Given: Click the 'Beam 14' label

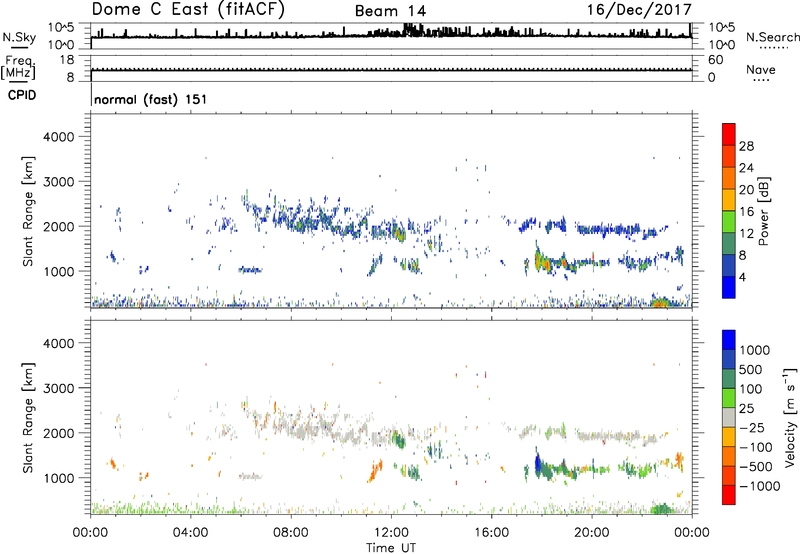Looking at the screenshot, I should pos(390,11).
